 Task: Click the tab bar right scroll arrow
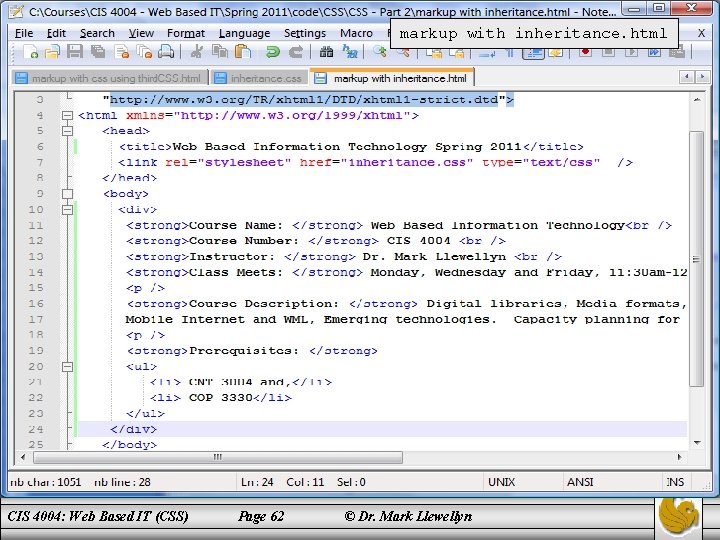702,77
